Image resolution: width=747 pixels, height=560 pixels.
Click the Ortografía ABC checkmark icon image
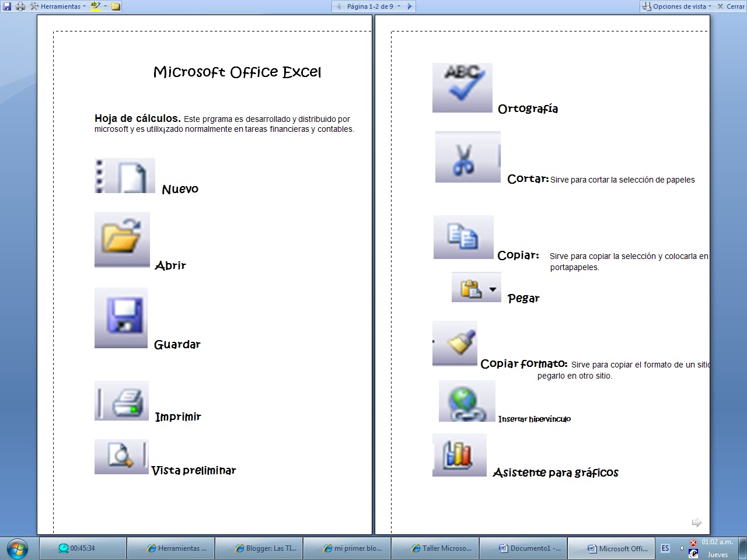(462, 87)
